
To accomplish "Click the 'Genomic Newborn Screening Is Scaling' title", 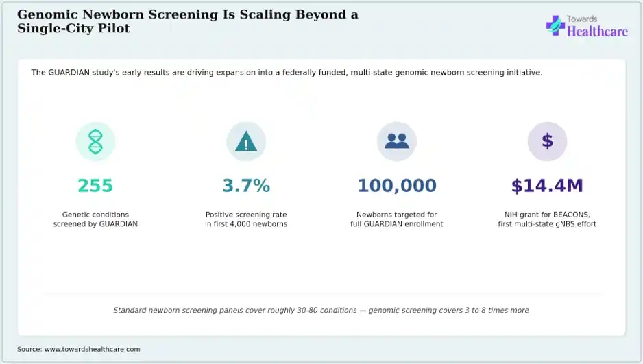I will [188, 21].
